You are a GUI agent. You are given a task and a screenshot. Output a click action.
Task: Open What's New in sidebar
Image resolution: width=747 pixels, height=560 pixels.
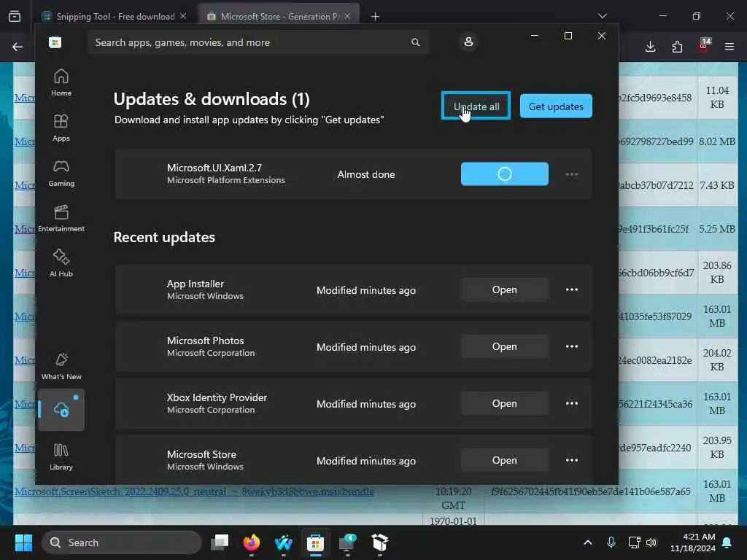(x=61, y=366)
